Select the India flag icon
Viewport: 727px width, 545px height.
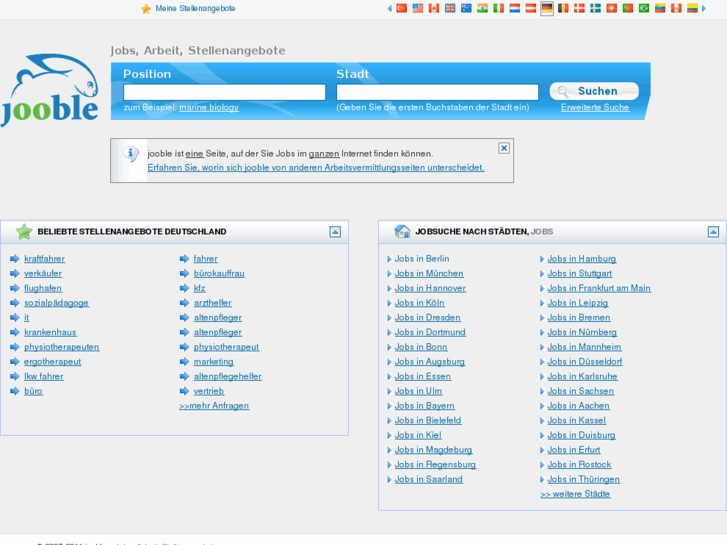click(x=482, y=8)
